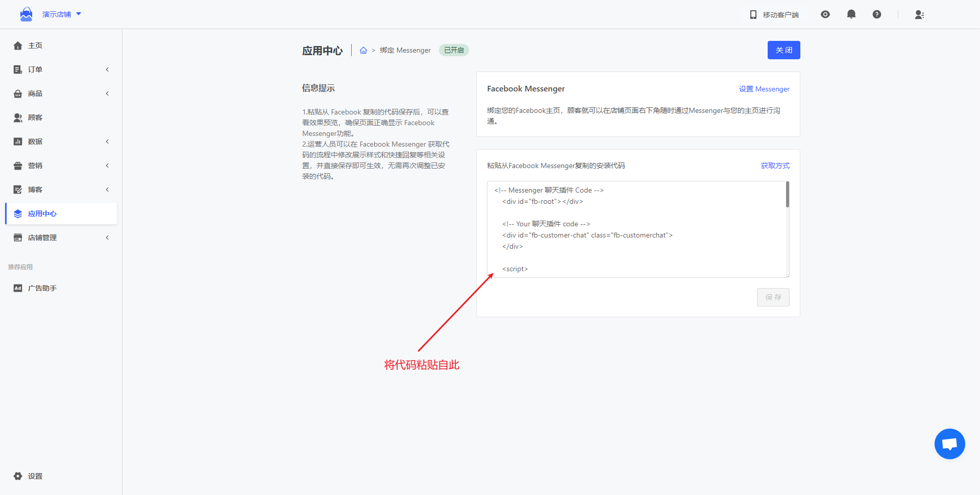Click the 推荐应用 section label
The width and height of the screenshot is (980, 495).
tap(20, 267)
